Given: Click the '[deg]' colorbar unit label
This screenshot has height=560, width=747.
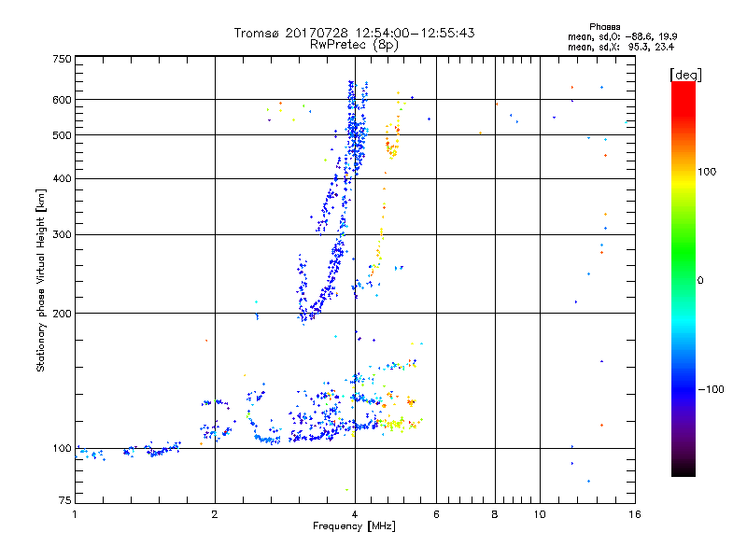Looking at the screenshot, I should pyautogui.click(x=685, y=75).
